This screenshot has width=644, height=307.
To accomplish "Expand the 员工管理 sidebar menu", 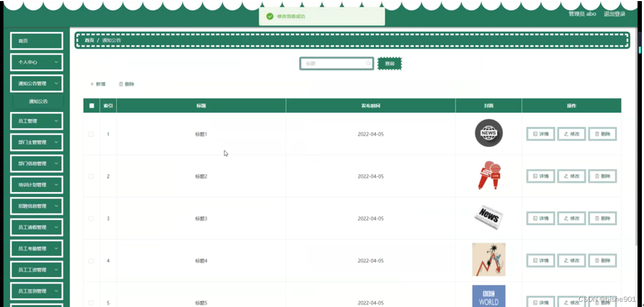I will 37,121.
